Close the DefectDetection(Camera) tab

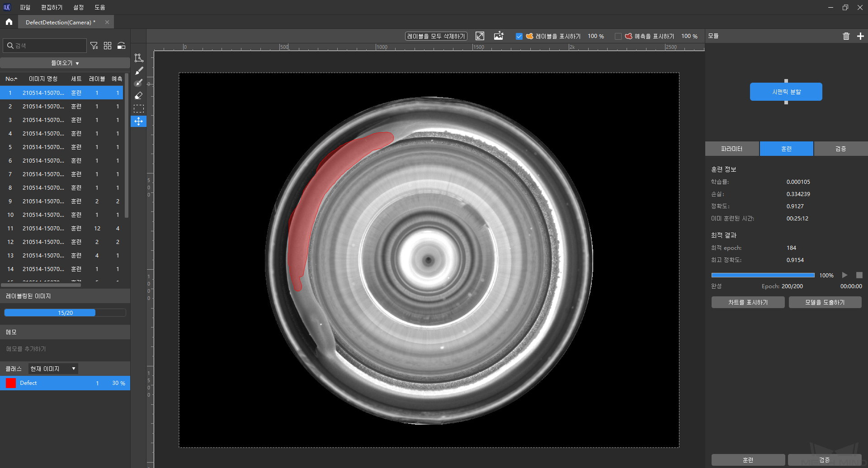tap(107, 22)
